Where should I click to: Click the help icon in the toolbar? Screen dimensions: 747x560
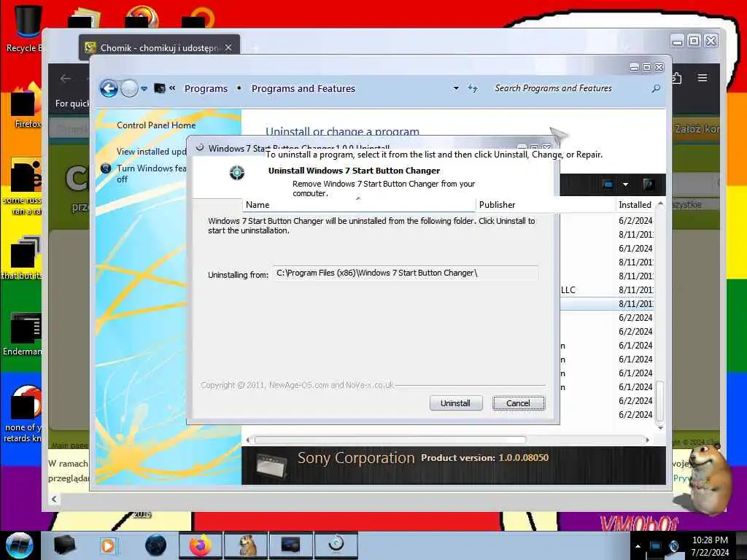[x=649, y=184]
